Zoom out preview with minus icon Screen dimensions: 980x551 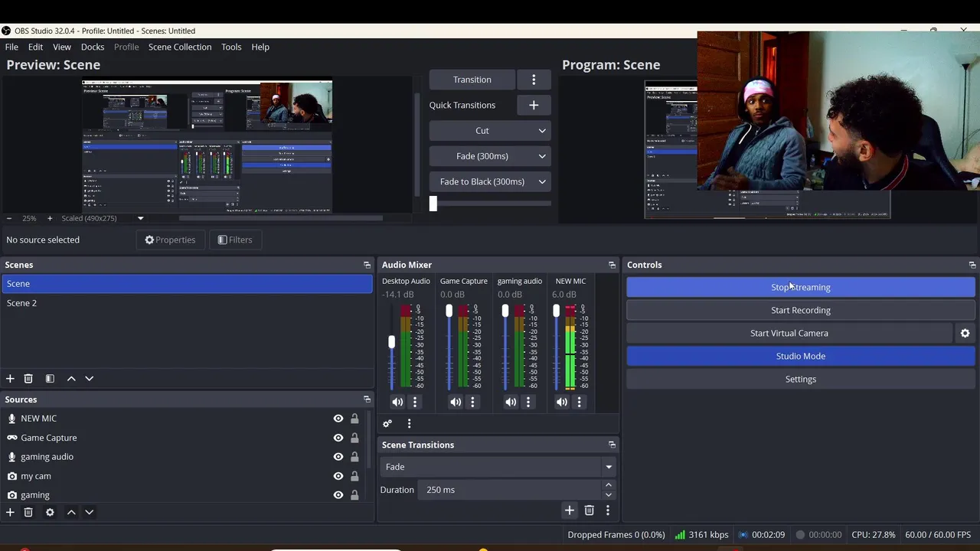[x=9, y=218]
